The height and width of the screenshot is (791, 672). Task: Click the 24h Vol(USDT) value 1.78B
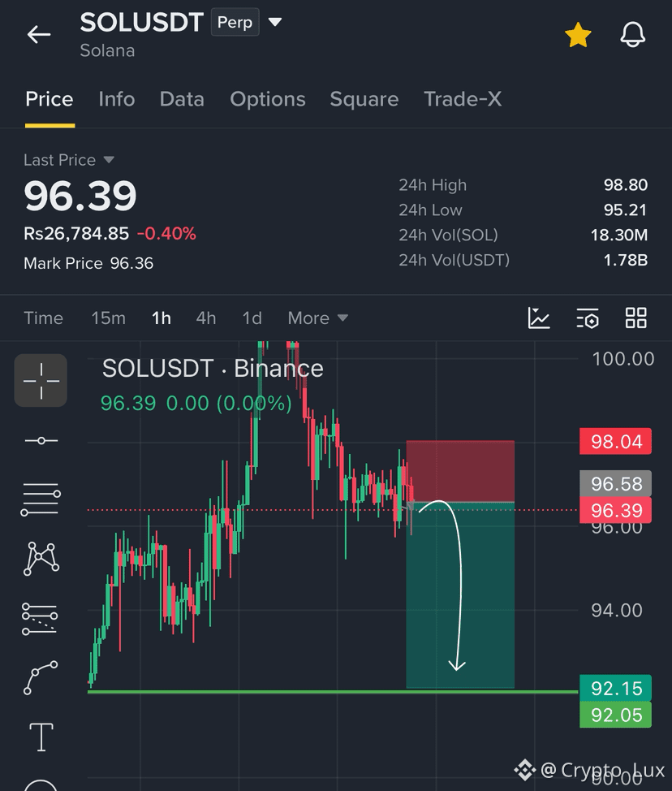[x=625, y=261]
